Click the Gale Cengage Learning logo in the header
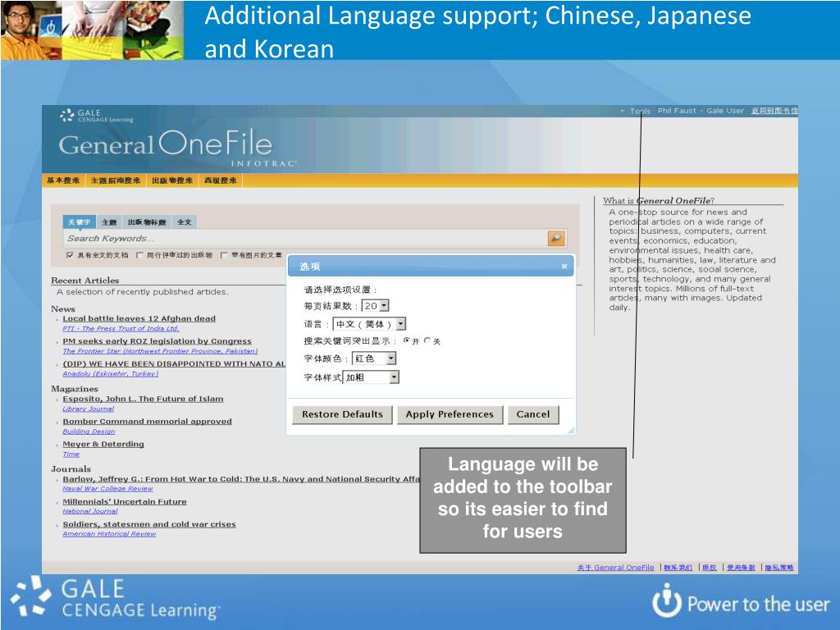 pyautogui.click(x=97, y=116)
